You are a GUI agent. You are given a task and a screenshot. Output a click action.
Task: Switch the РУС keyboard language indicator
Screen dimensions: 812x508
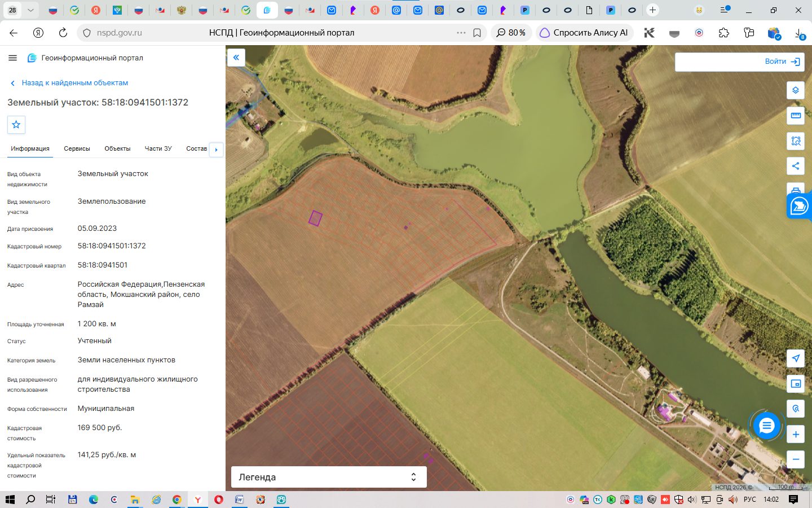(750, 500)
